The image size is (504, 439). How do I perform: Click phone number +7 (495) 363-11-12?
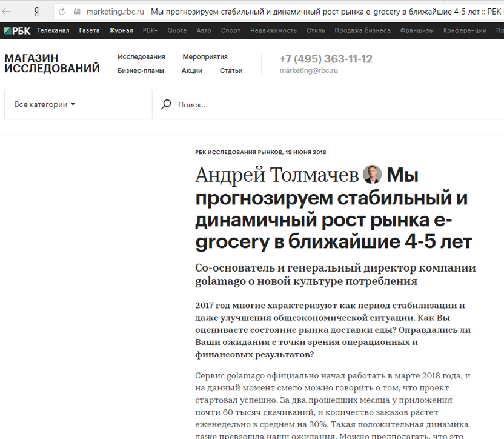(326, 59)
